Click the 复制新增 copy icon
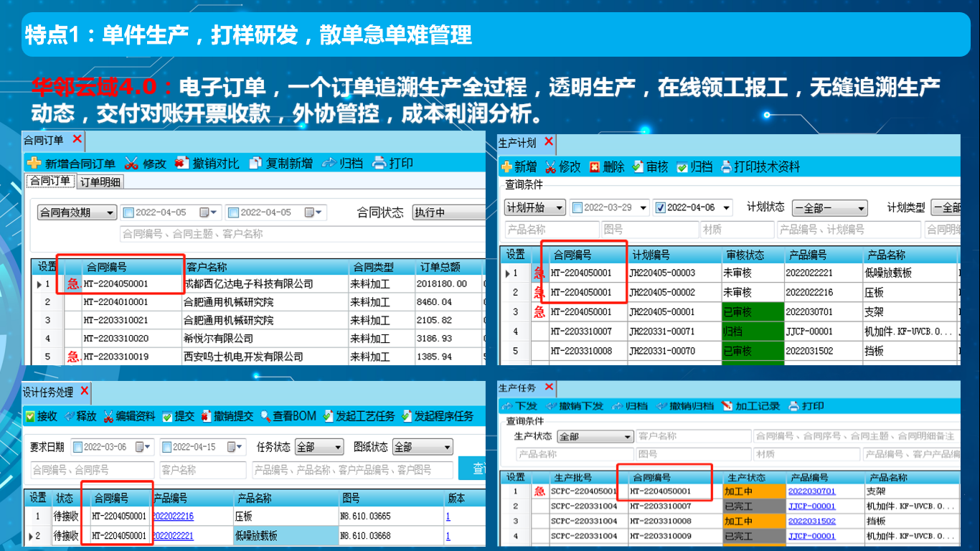This screenshot has height=551, width=980. coord(255,164)
